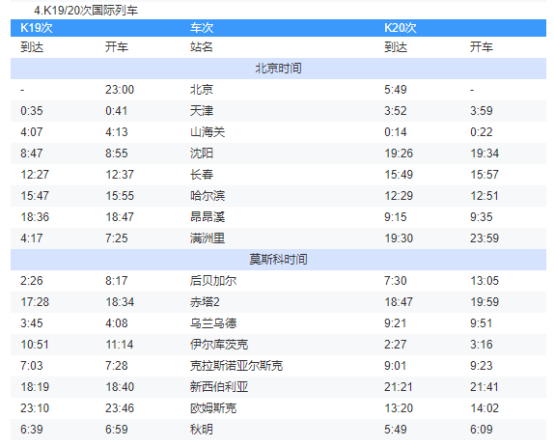The width and height of the screenshot is (554, 443).
Task: Click K20 departure time 12:51
Action: [484, 195]
